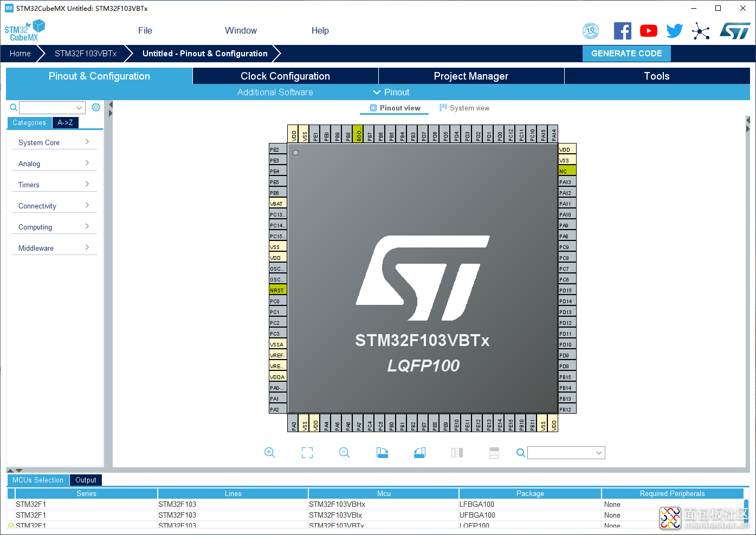Click the 10-year anniversary badge icon
Image resolution: width=756 pixels, height=535 pixels.
pos(591,31)
